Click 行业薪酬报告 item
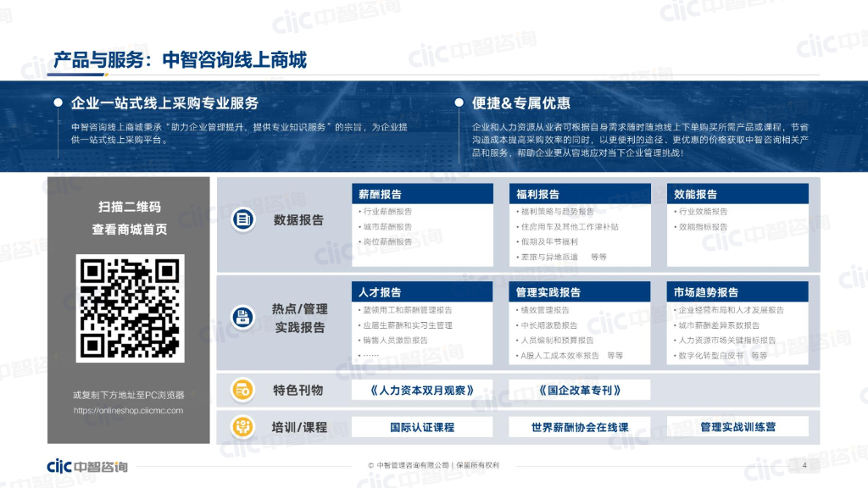868x488 pixels. click(x=387, y=211)
